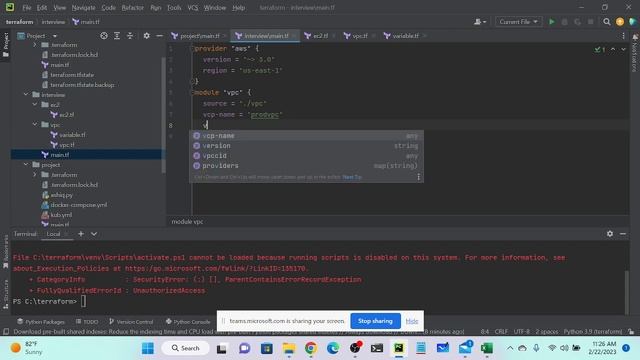The image size is (640, 360).
Task: Click the CRLF line separator status entry
Action: coord(501,331)
